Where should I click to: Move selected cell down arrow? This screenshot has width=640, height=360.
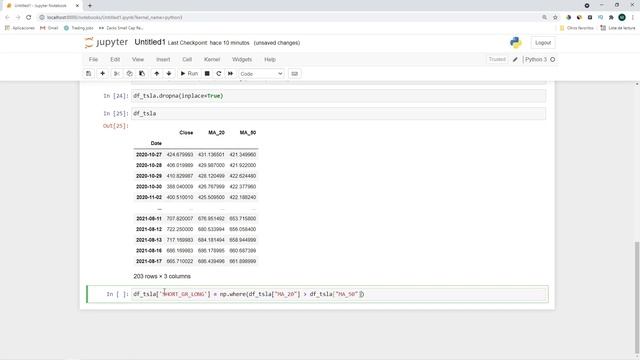(x=169, y=73)
